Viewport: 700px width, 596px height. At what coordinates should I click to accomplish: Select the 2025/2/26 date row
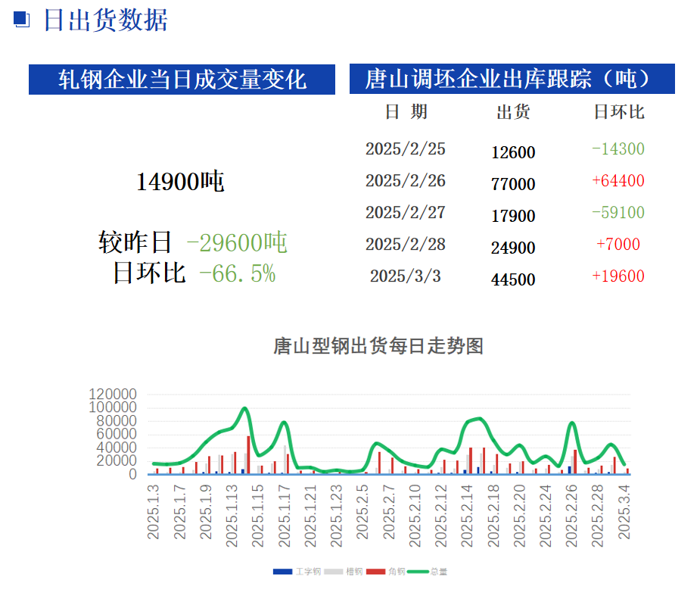pos(406,181)
